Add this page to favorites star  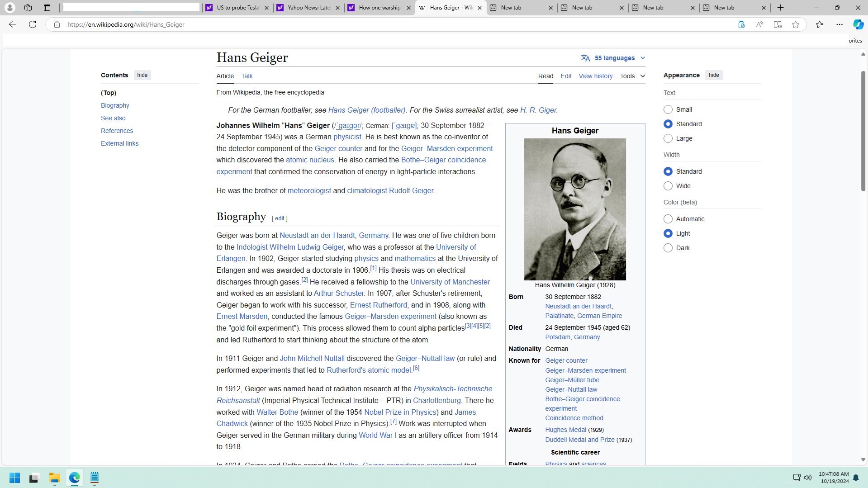(796, 24)
